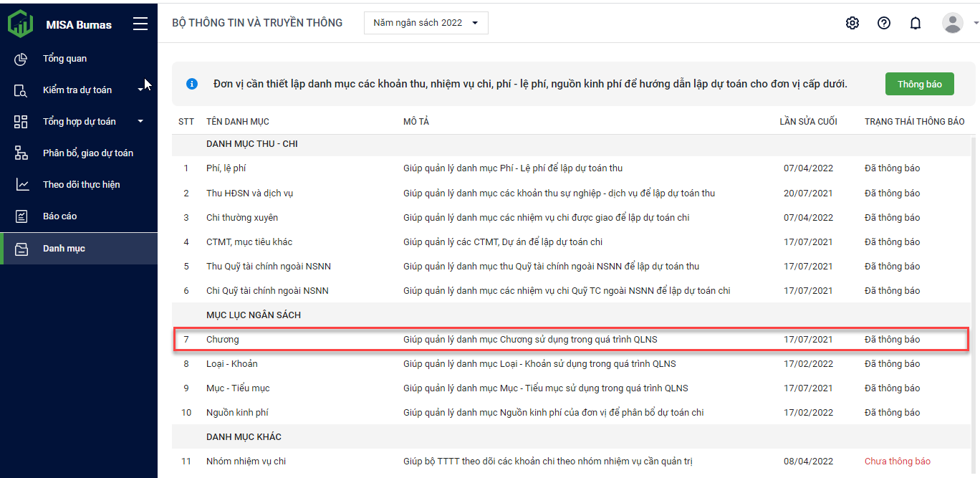The image size is (980, 478).
Task: Select the Danh mục sidebar item
Action: (64, 248)
